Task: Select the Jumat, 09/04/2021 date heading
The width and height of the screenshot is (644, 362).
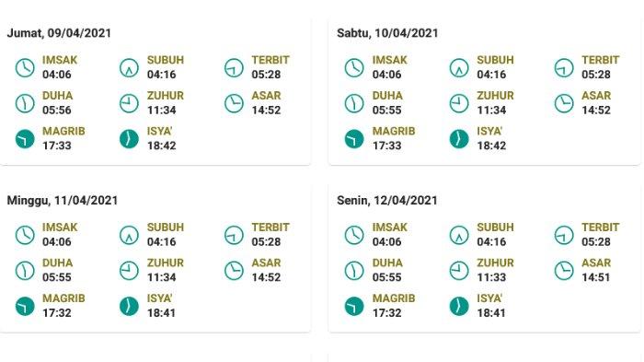Action: [x=59, y=33]
